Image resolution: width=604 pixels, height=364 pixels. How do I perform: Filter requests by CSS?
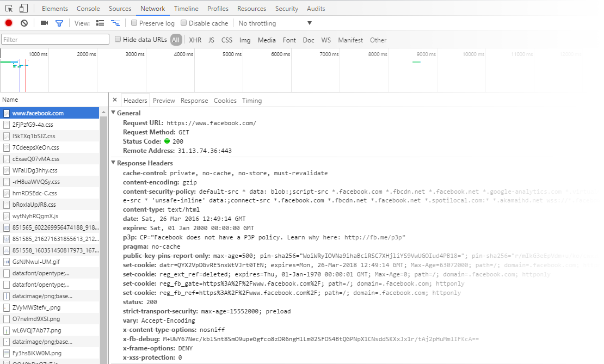point(226,40)
